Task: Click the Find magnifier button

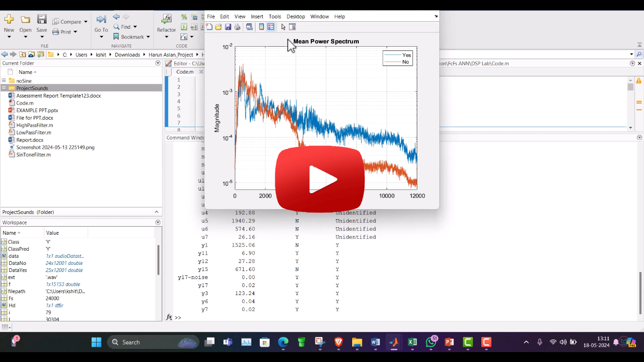Action: tap(123, 27)
